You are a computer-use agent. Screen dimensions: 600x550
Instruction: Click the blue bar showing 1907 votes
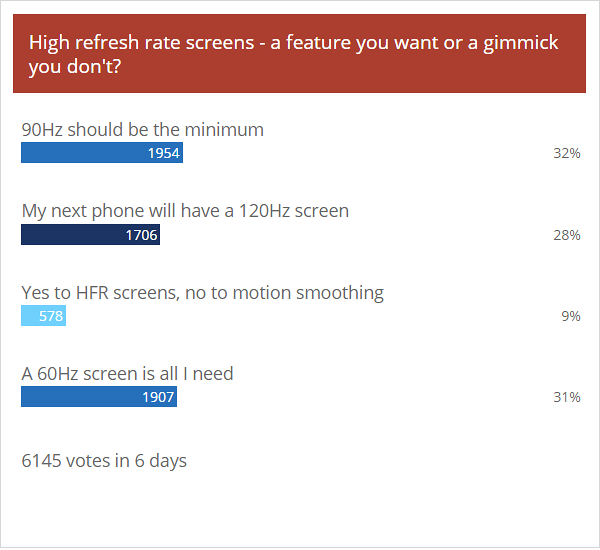pos(99,397)
